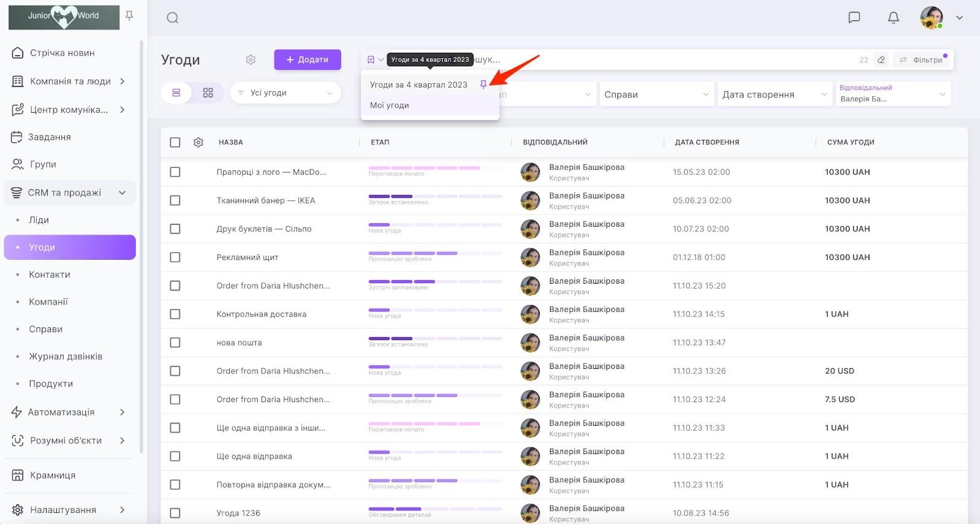Check the box for 'Тканинний банер — IKEA'
Screen dimensions: 980x524
point(175,200)
